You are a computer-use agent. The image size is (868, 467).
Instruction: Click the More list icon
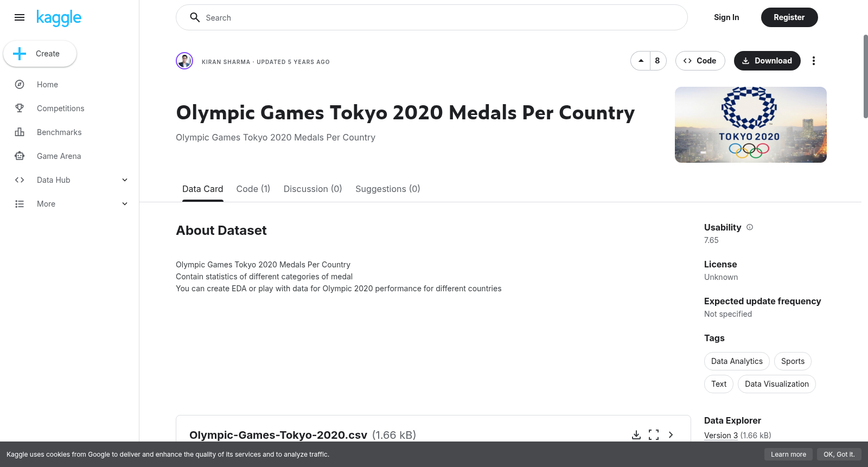[x=20, y=204]
